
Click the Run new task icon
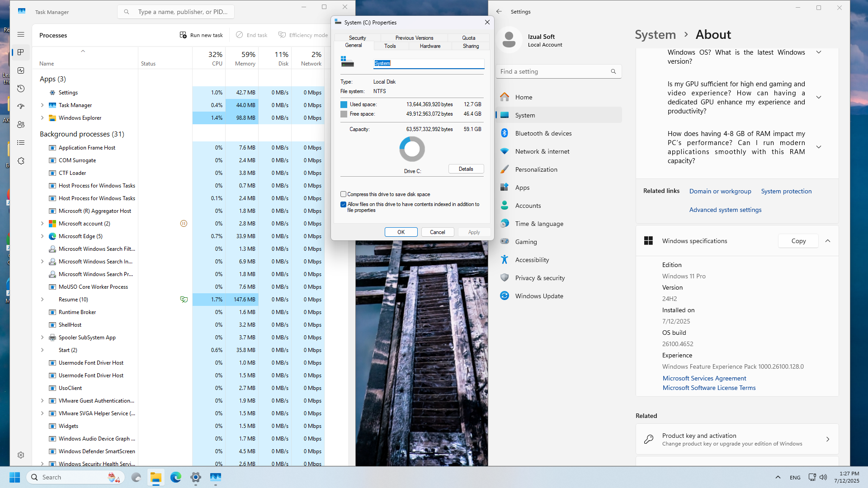(183, 35)
